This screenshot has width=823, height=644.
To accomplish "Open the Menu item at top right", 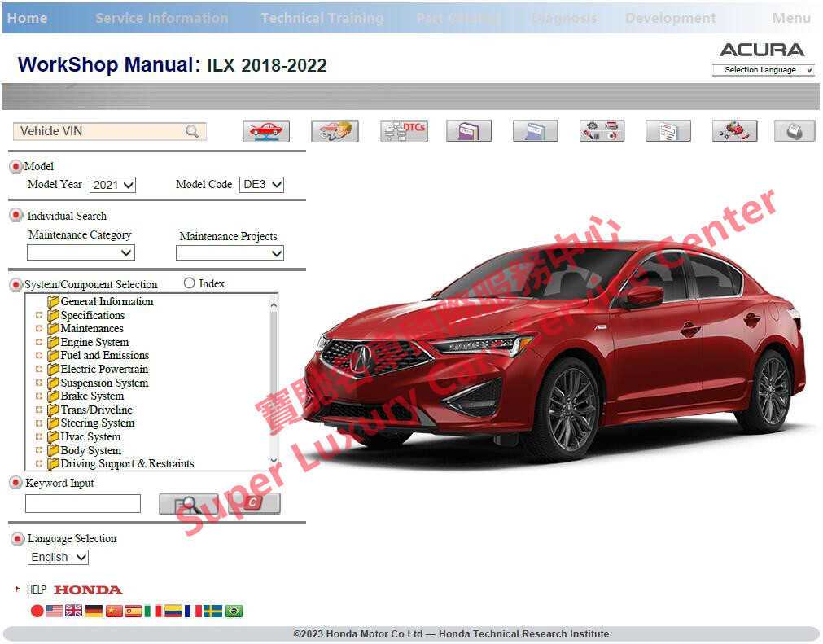I will pos(791,18).
